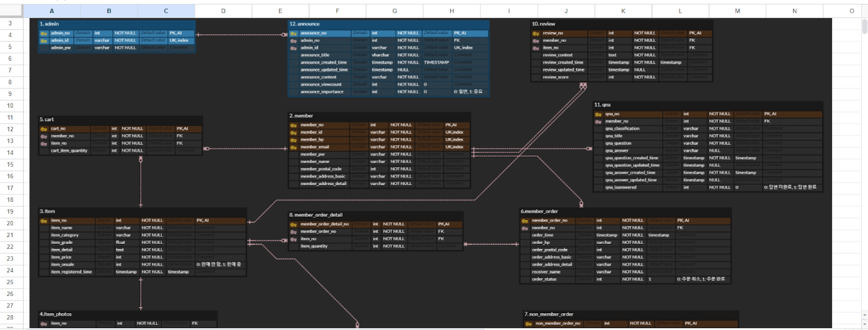Image resolution: width=868 pixels, height=330 pixels.
Task: Select row 18 header
Action: point(11,200)
